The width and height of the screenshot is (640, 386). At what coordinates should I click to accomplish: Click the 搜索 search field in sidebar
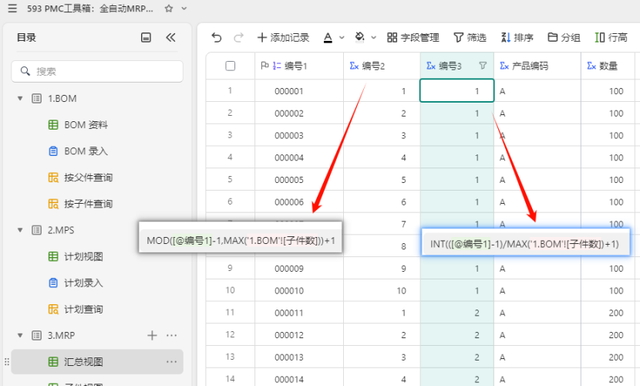click(x=97, y=71)
